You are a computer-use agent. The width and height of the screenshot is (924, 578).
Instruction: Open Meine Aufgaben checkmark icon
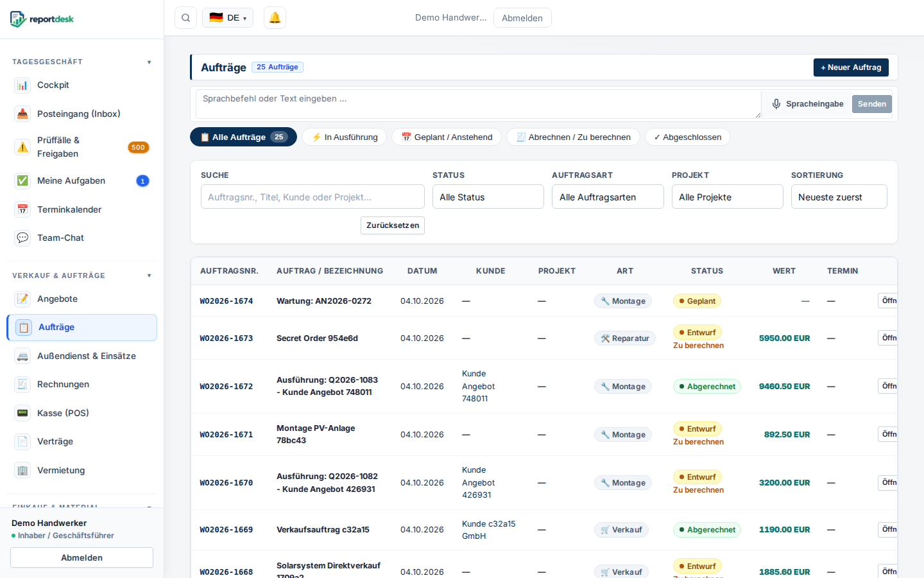pyautogui.click(x=22, y=180)
